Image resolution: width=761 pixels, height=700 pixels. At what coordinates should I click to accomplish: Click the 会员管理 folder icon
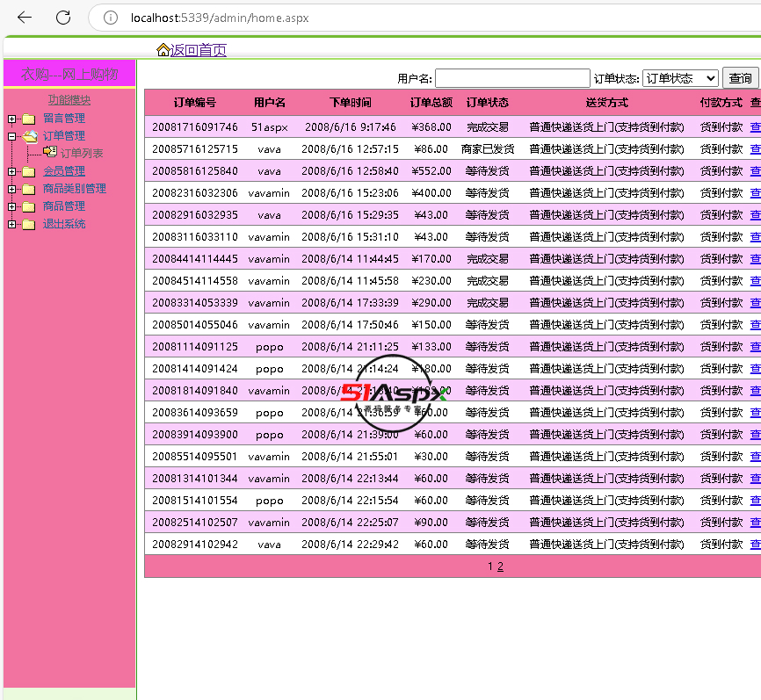point(29,171)
